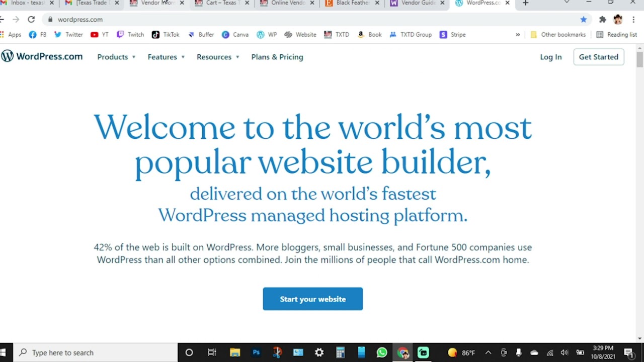Click the Start your website button
Image resolution: width=644 pixels, height=362 pixels.
click(x=312, y=299)
